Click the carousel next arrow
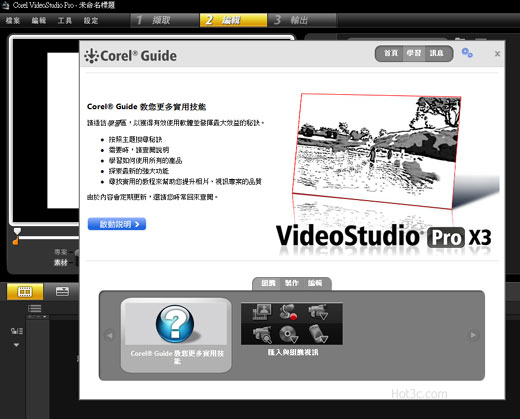This screenshot has width=520, height=419. [x=473, y=335]
